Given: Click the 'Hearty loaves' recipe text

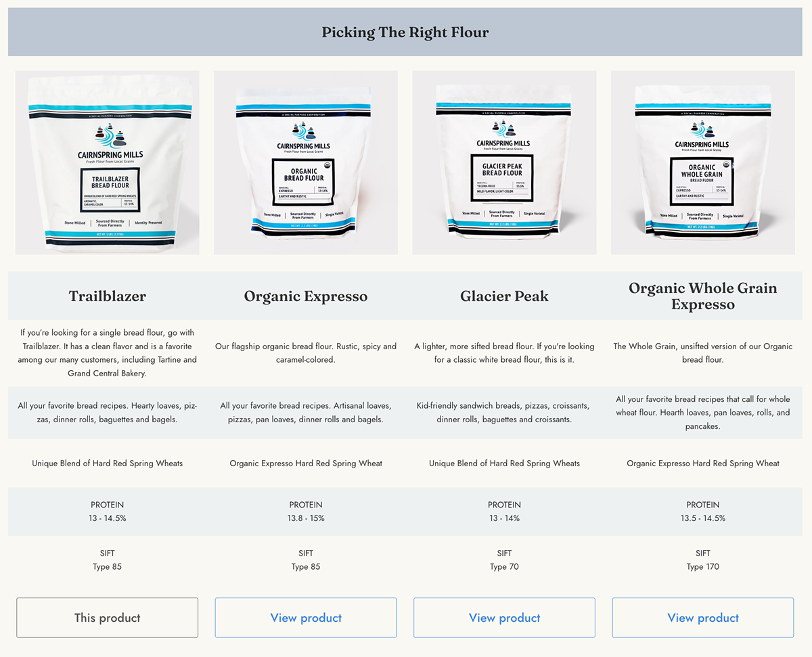Looking at the screenshot, I should tap(108, 413).
